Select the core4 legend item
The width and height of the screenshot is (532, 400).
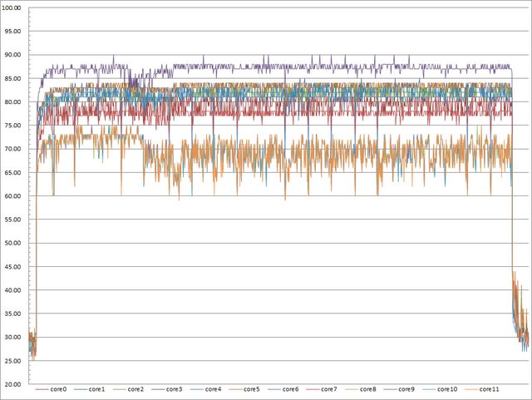[x=214, y=389]
